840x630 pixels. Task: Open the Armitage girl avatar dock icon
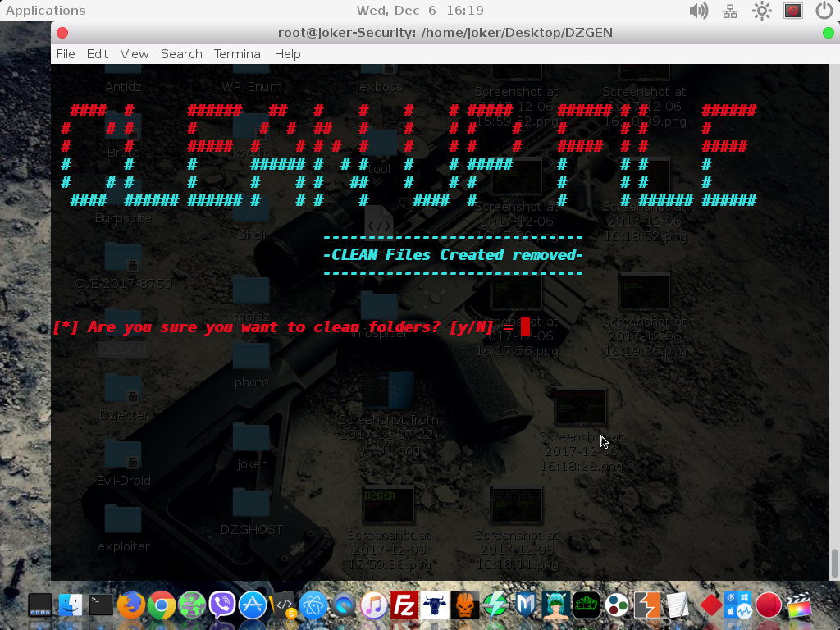click(556, 605)
